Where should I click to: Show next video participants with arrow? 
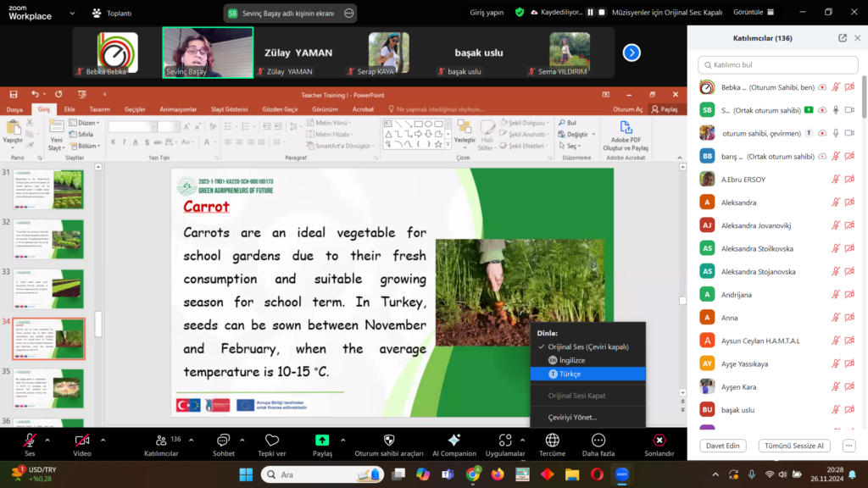click(x=632, y=53)
